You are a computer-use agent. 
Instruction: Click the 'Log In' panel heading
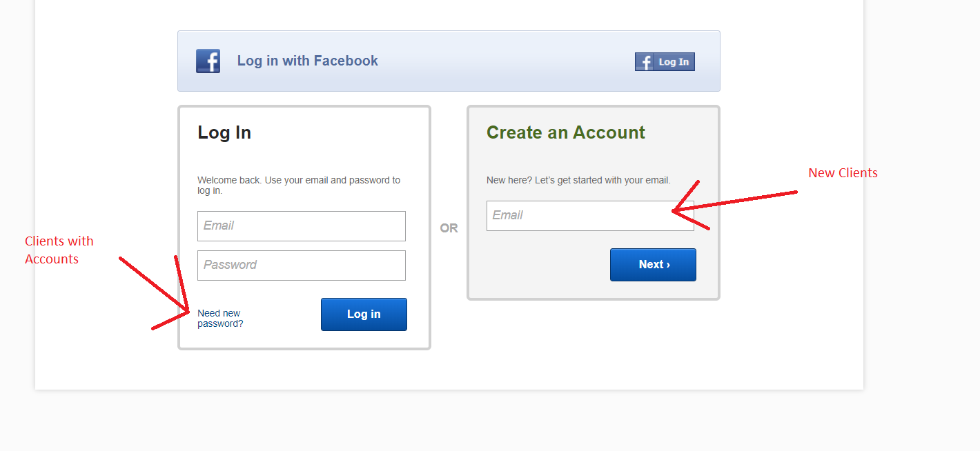click(224, 132)
